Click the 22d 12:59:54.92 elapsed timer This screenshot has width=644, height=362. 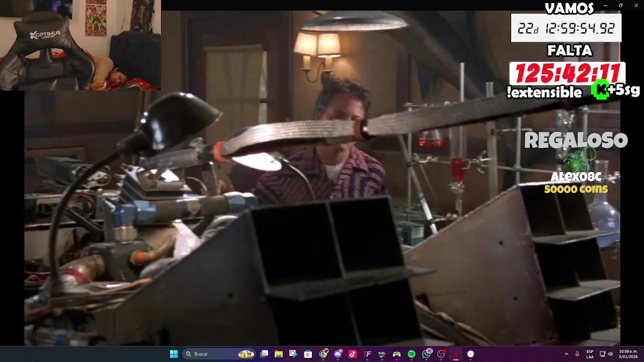pos(567,28)
